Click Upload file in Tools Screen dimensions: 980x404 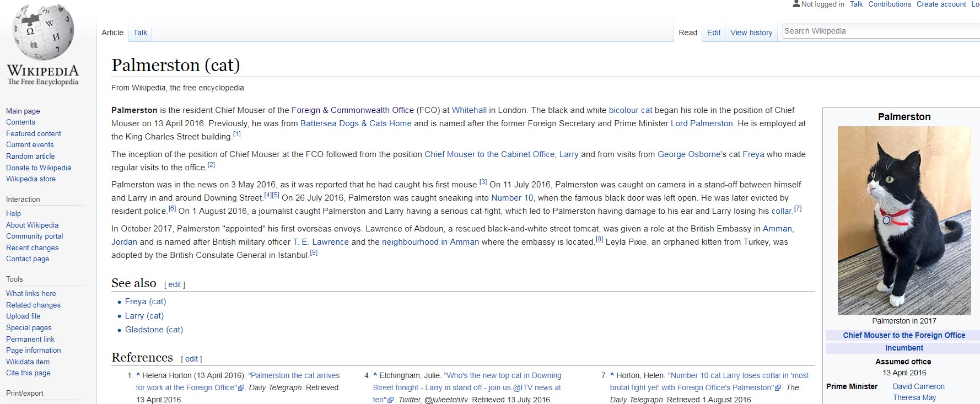pyautogui.click(x=23, y=316)
